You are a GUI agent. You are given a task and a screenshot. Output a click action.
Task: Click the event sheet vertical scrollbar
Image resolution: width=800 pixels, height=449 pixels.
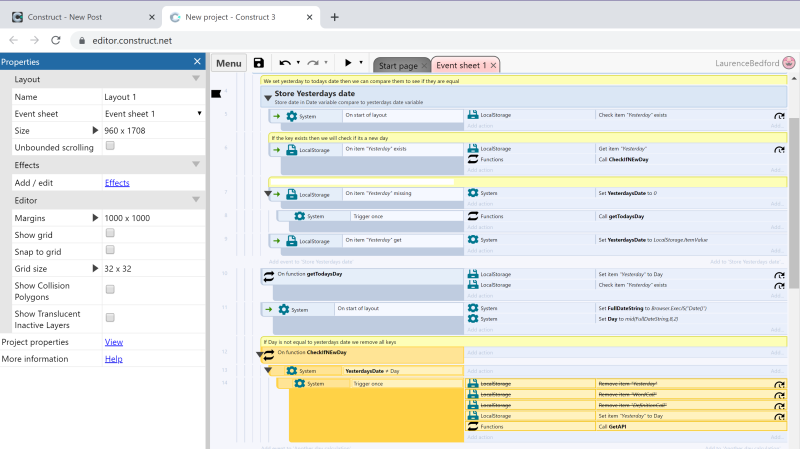pyautogui.click(x=794, y=203)
